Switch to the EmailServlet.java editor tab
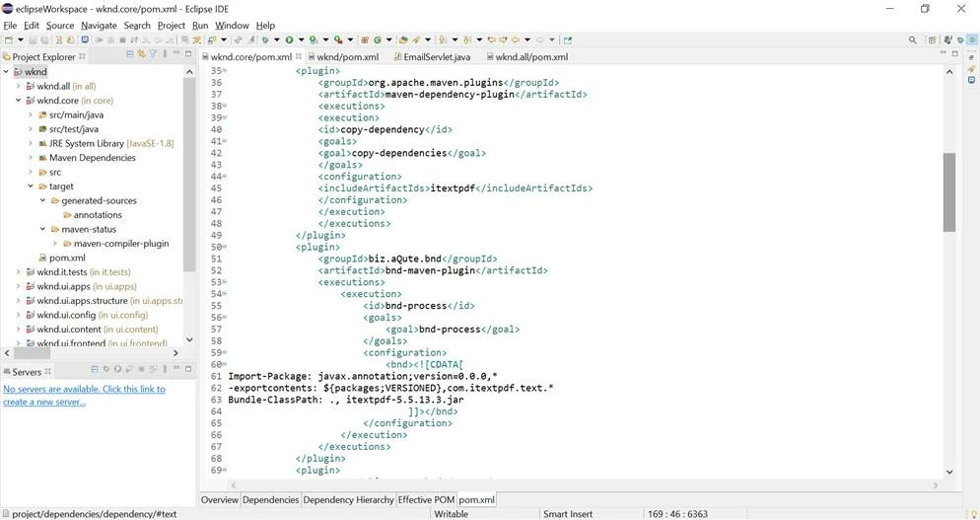Screen dimensions: 980x520 [432, 57]
